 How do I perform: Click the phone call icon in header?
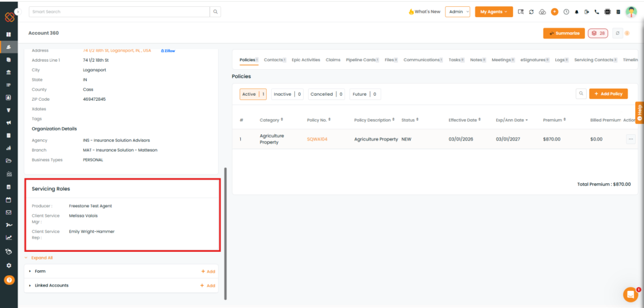tap(597, 12)
